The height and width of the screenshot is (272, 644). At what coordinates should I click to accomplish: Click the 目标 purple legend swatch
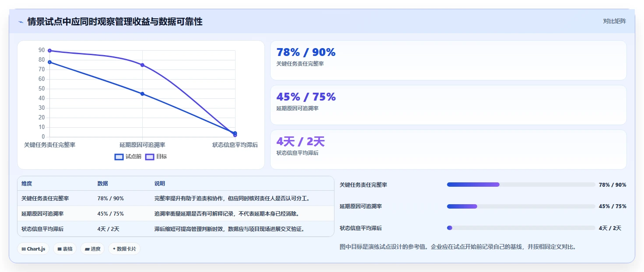pos(150,157)
